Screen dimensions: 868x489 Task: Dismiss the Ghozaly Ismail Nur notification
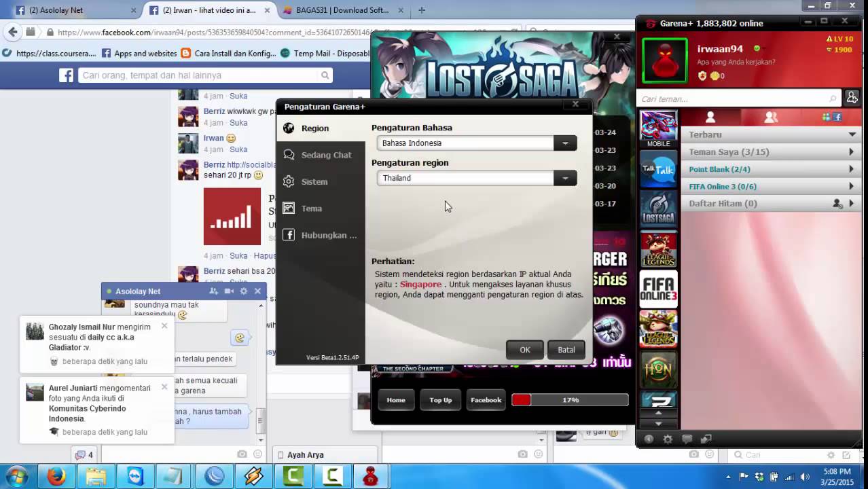pos(164,326)
